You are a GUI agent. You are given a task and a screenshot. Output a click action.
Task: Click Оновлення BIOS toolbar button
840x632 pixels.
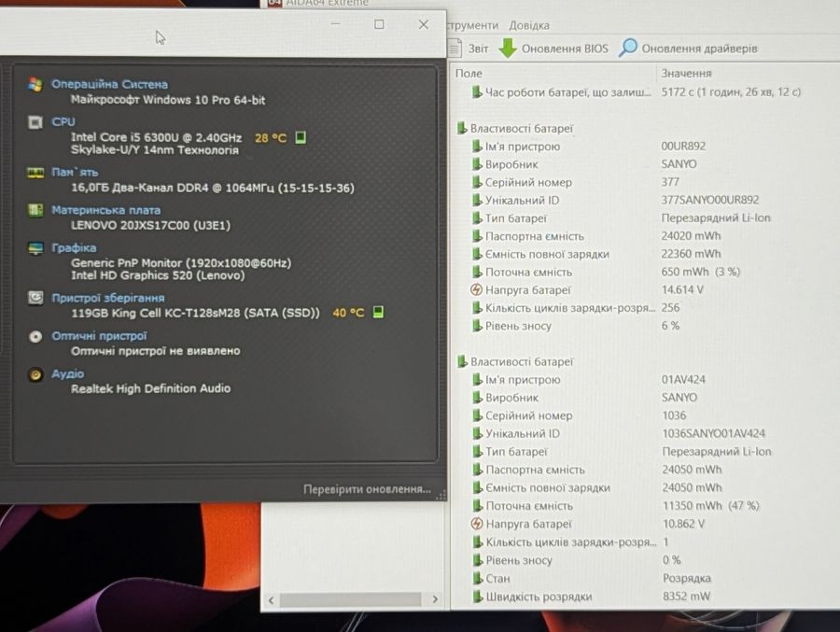point(553,49)
